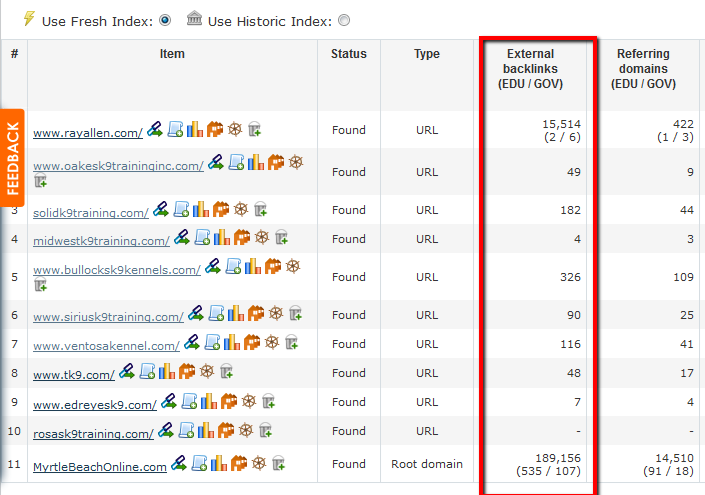Viewport: 705px width, 495px height.
Task: Click the 189,156 backlinks value
Action: [x=558, y=458]
